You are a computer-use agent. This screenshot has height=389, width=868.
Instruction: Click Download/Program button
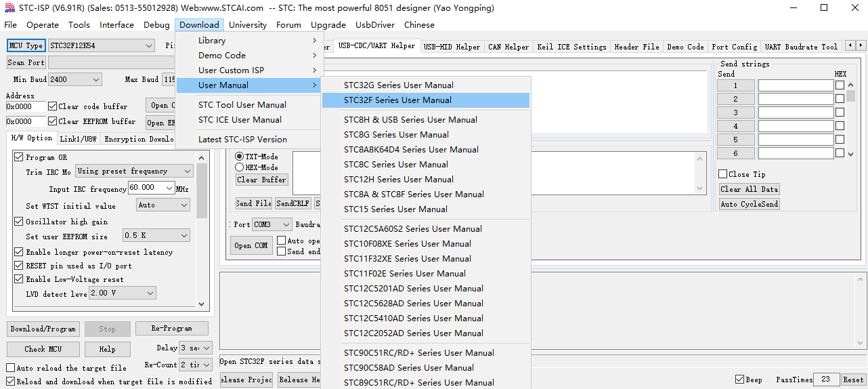coord(43,329)
